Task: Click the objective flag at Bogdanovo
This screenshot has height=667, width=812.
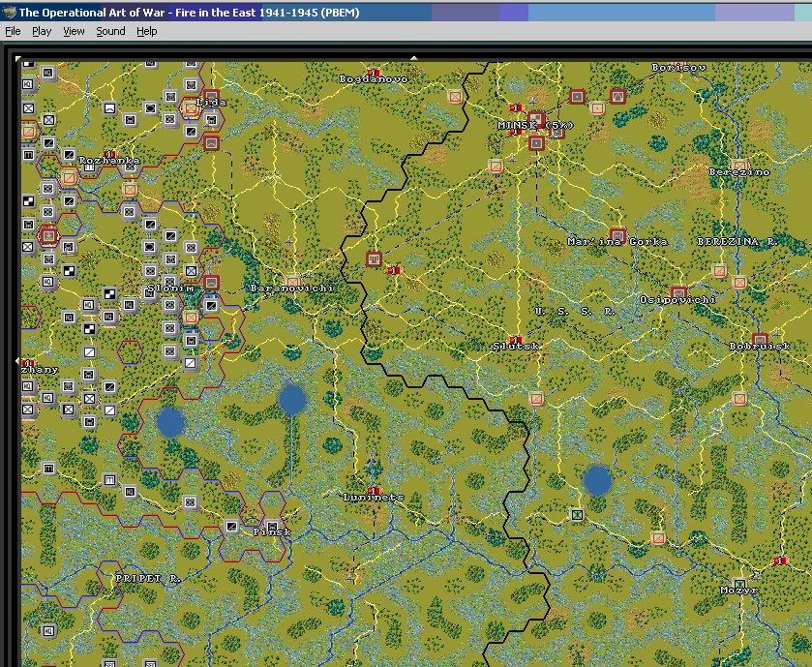Action: pos(374,73)
